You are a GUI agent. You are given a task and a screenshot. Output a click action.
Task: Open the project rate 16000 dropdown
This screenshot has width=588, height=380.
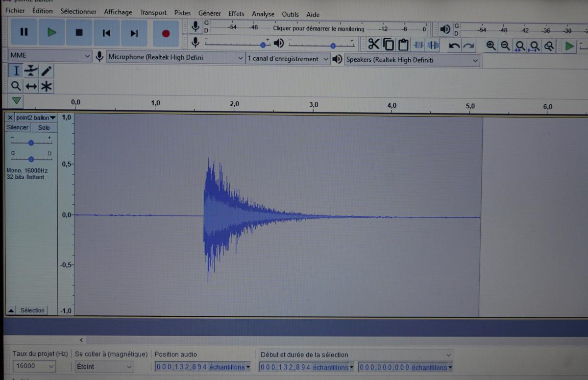click(34, 366)
